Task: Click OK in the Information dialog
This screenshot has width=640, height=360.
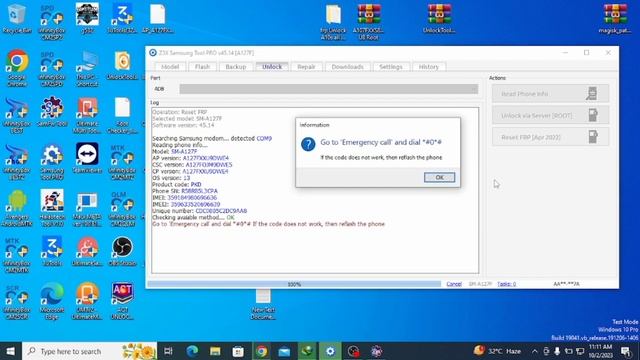Action: [439, 177]
